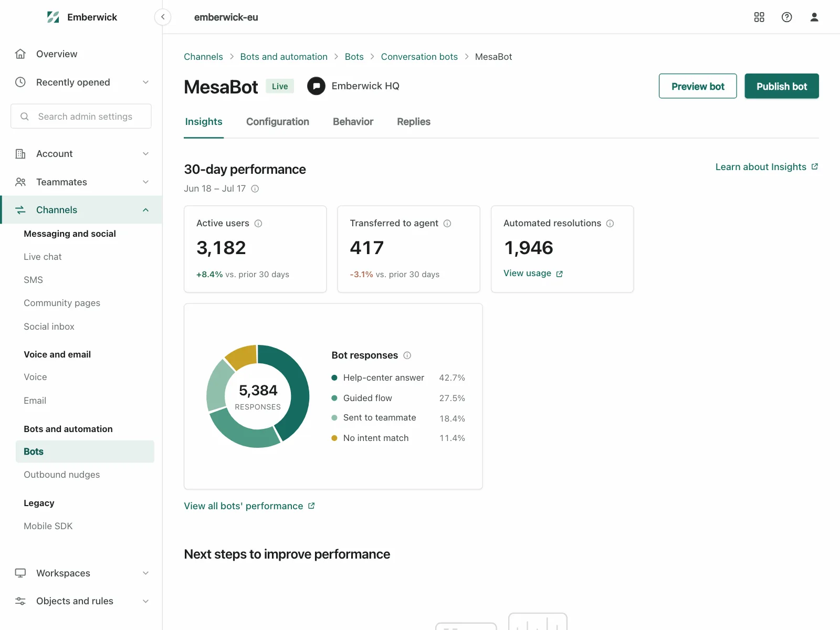
Task: Open Outbound nudges in sidebar
Action: coord(62,475)
